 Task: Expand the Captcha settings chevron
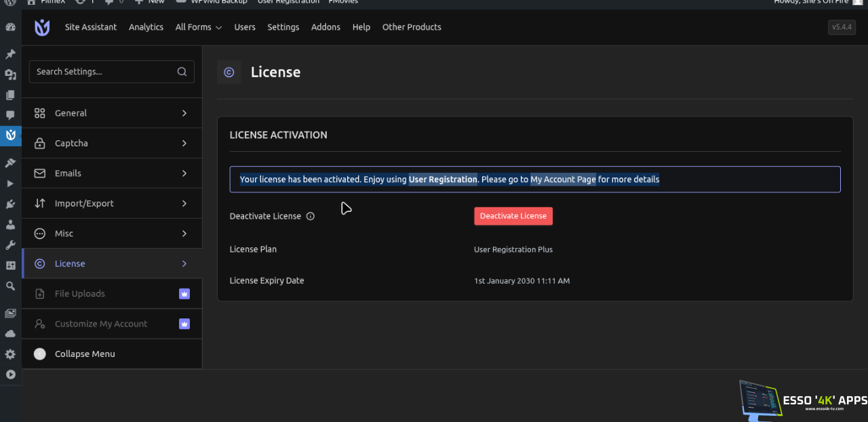[x=184, y=144]
